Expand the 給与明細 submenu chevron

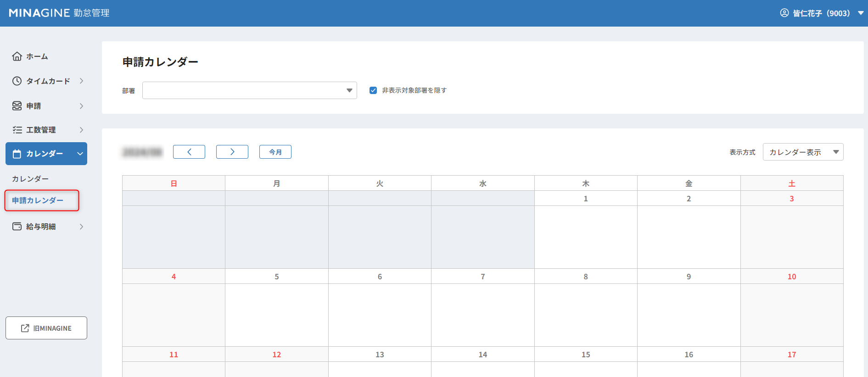[81, 226]
